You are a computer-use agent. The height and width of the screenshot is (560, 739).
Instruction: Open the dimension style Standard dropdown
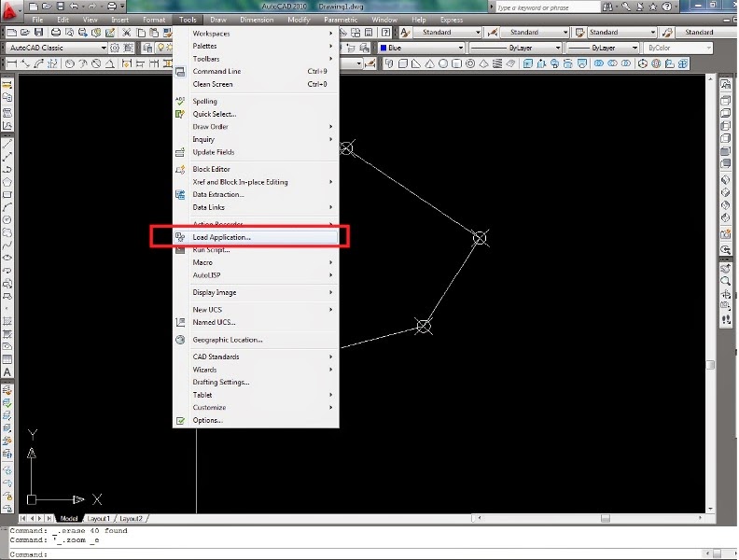pyautogui.click(x=565, y=33)
